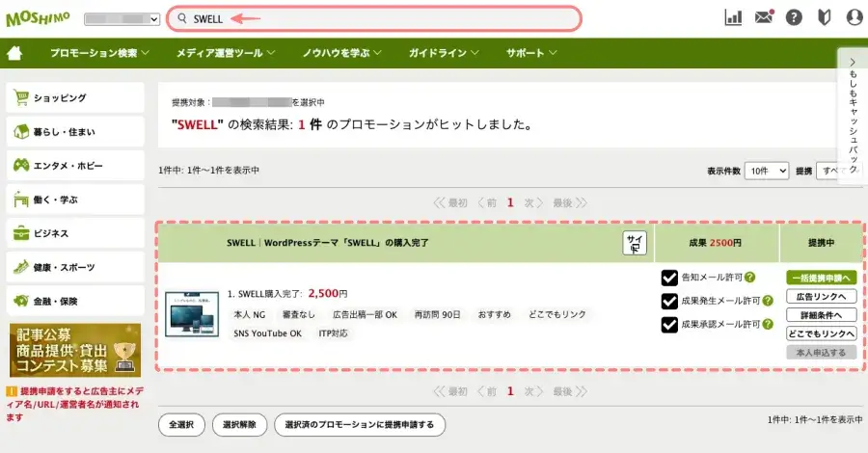
Task: Click top pagination 最初 link
Action: 450,203
